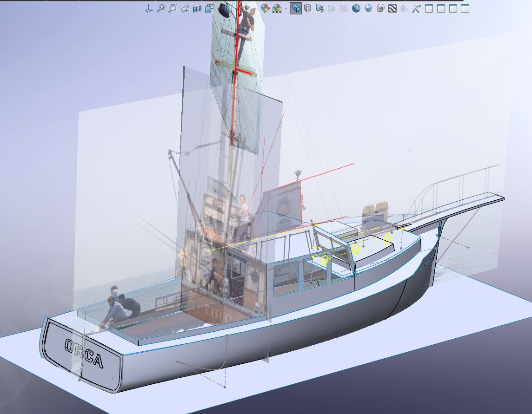Image resolution: width=532 pixels, height=414 pixels.
Task: Open the Edit Appearance color ball icon
Action: [x=265, y=8]
